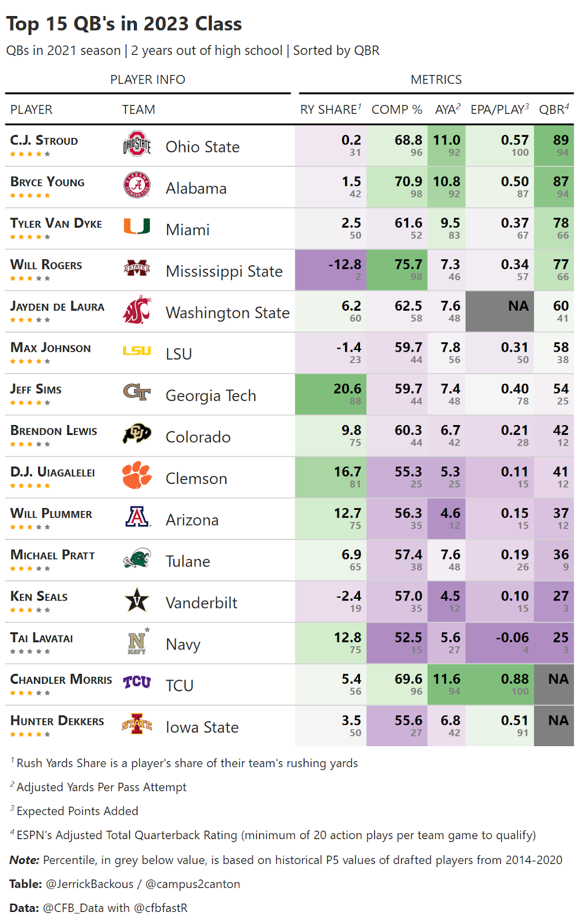Click the Miami U logo

(137, 226)
